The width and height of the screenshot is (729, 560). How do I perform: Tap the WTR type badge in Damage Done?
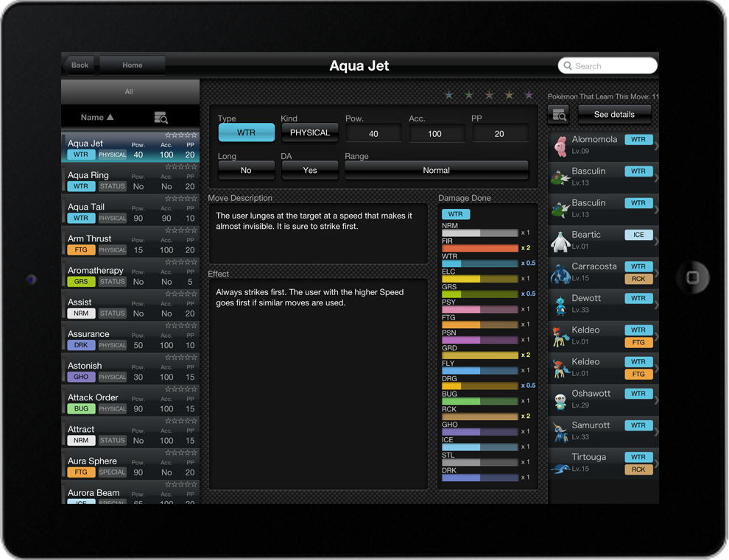[456, 214]
